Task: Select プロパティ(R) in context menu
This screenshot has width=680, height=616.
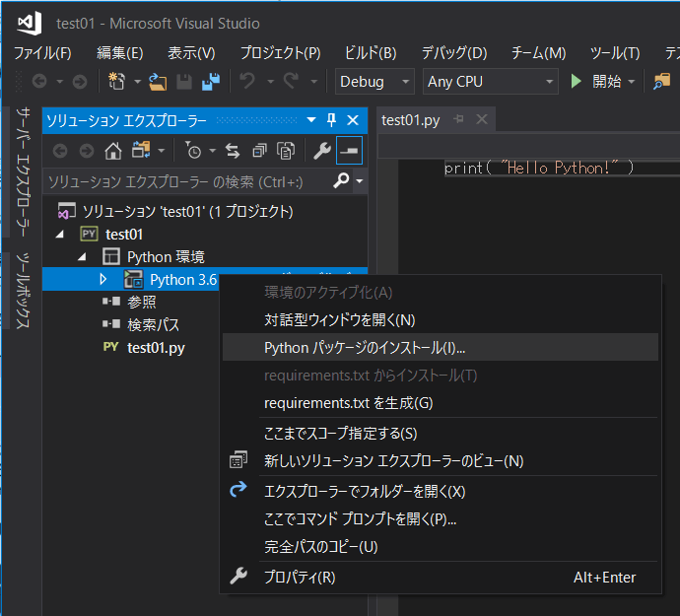Action: pyautogui.click(x=441, y=577)
